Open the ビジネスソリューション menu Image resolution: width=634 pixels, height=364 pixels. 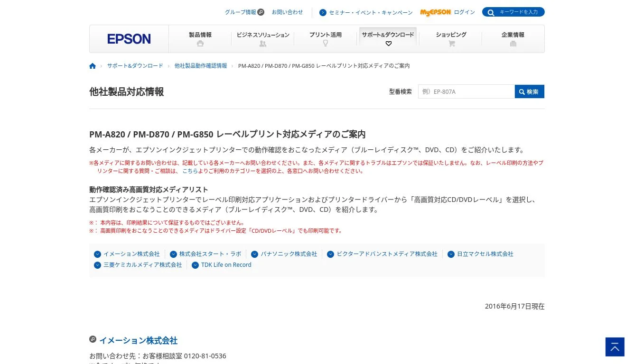pos(263,39)
